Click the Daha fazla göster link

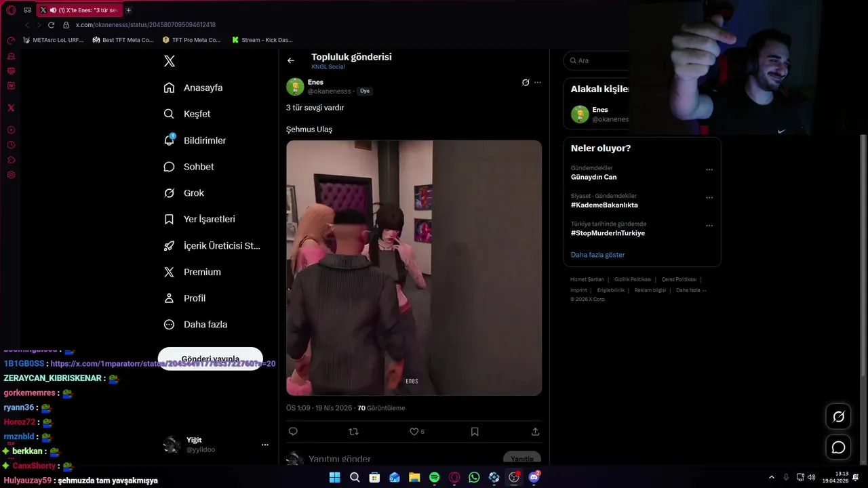point(597,255)
